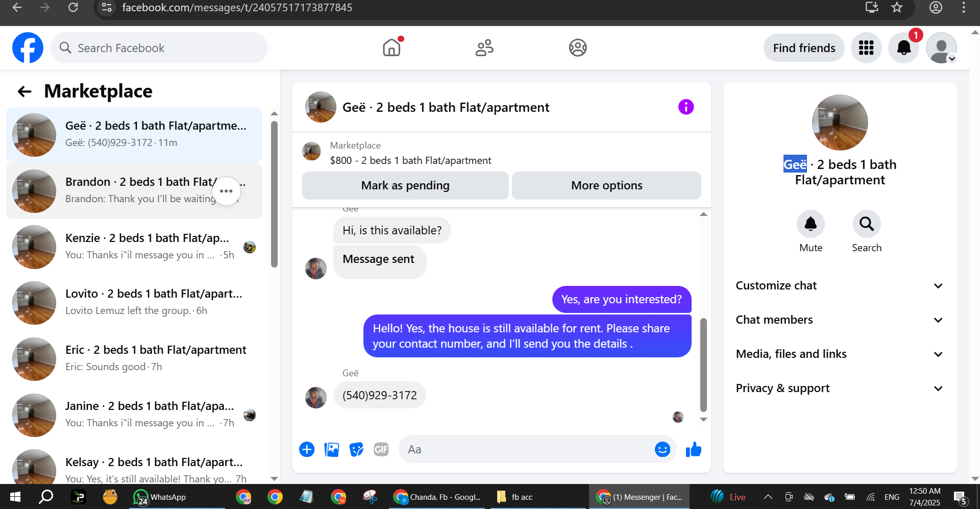980x509 pixels.
Task: Choose a sticker icon in composer
Action: coord(356,449)
